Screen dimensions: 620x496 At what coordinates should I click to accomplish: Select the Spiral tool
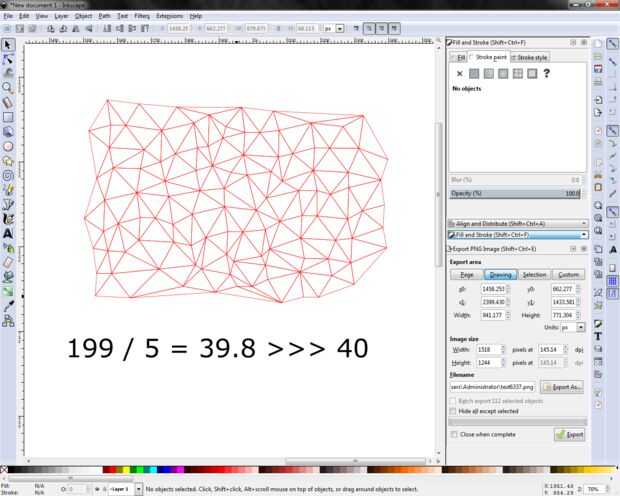pos(8,175)
